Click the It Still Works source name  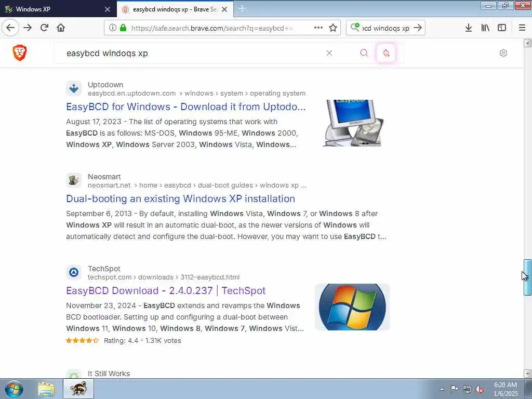click(109, 374)
